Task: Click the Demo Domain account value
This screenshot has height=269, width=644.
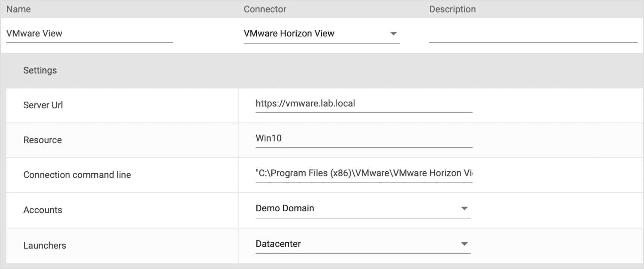Action: (x=285, y=208)
